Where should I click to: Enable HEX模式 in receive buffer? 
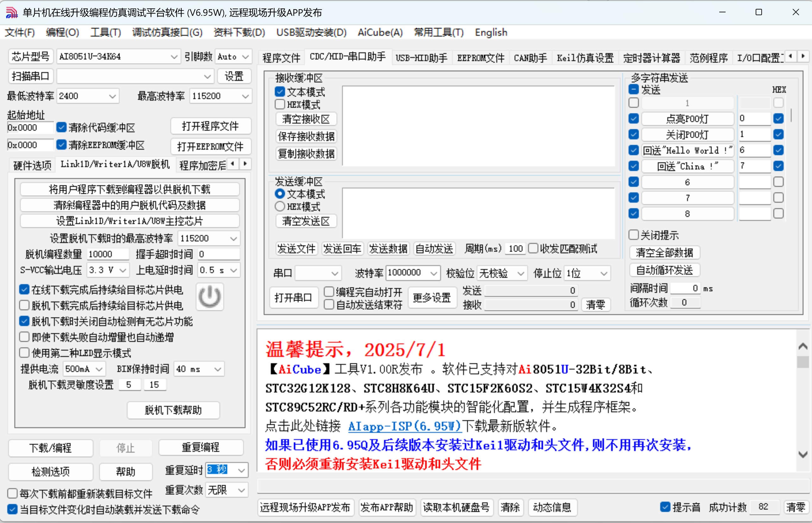280,104
